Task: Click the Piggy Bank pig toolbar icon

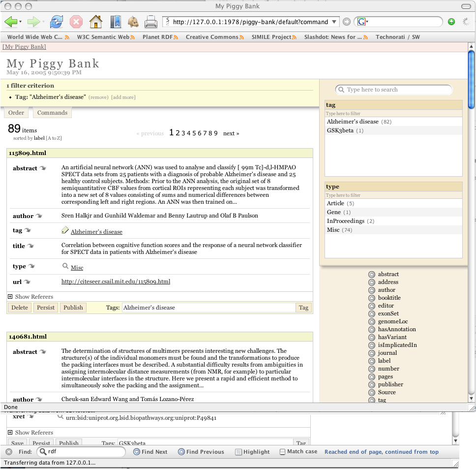Action: coord(133,22)
